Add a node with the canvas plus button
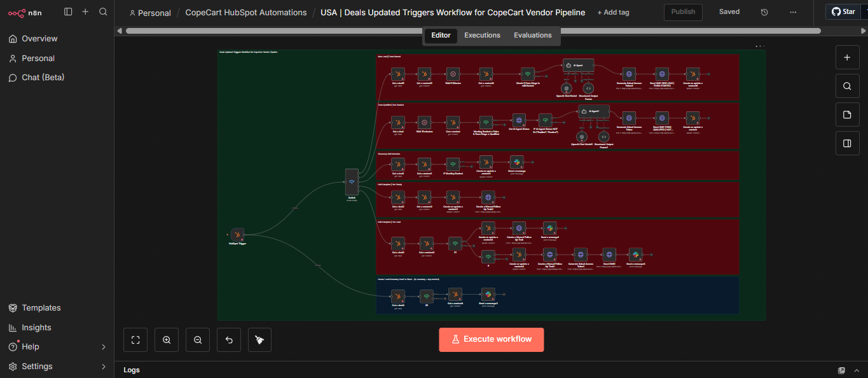The width and height of the screenshot is (868, 378). pos(846,57)
